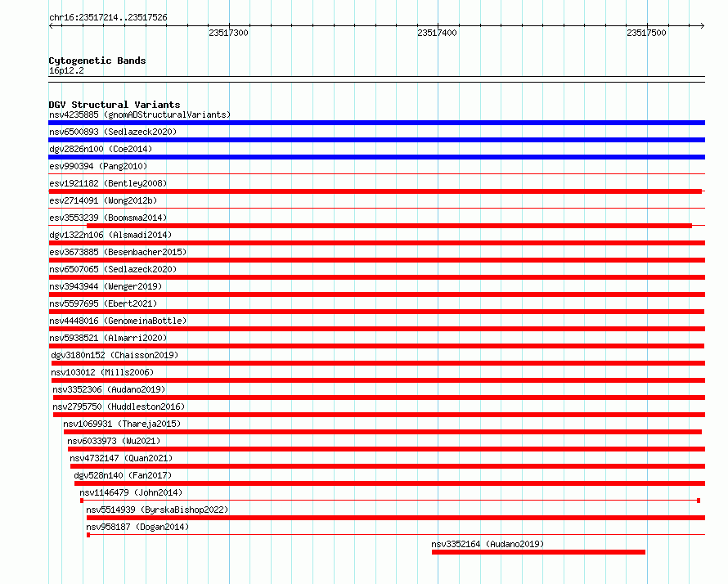Click nsv4732147 (Quan2021) label

point(121,458)
